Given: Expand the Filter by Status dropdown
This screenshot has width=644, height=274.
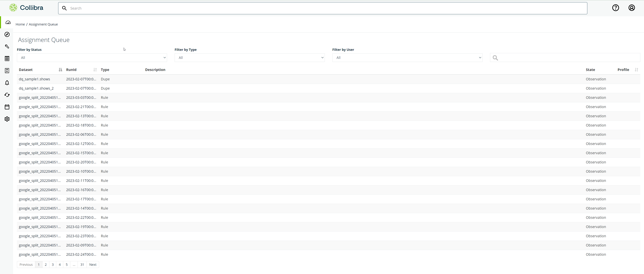Looking at the screenshot, I should coord(92,58).
